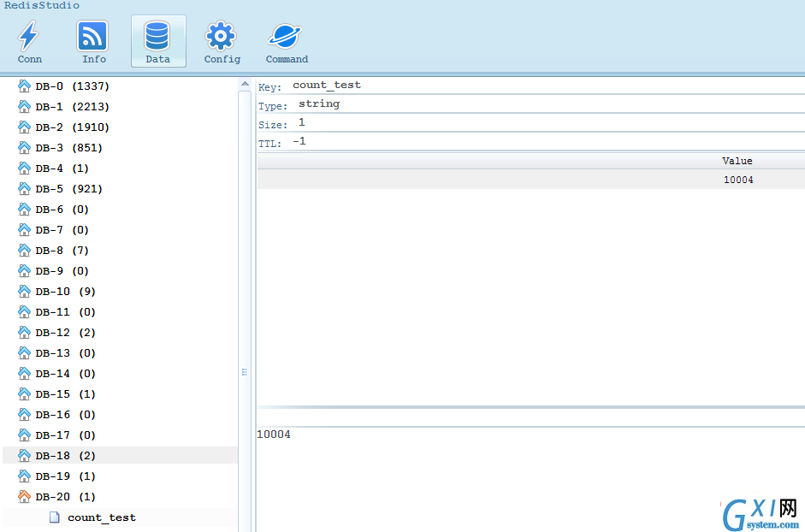This screenshot has height=532, width=805.
Task: Click the house icon beside DB-3
Action: (24, 147)
